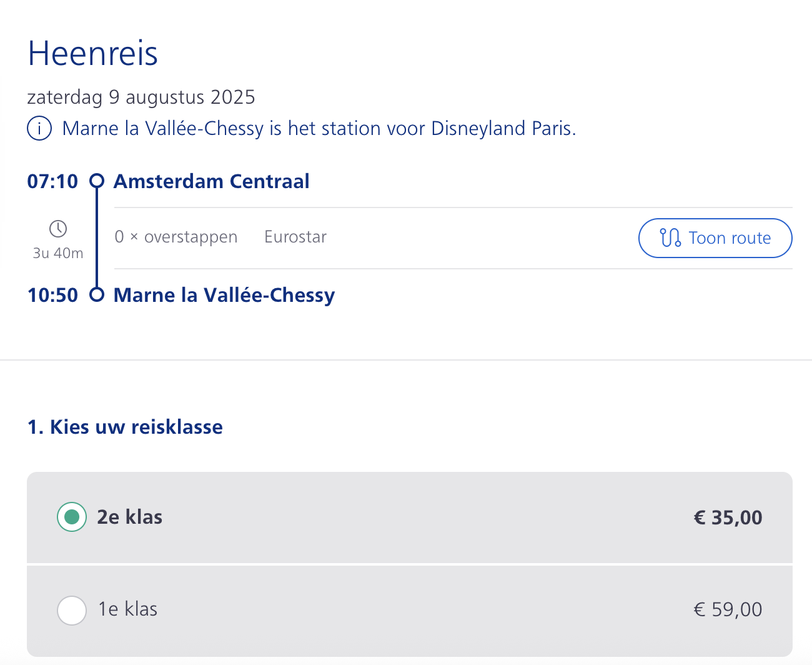The width and height of the screenshot is (812, 665).
Task: Click the Eurostar carrier label
Action: point(295,237)
